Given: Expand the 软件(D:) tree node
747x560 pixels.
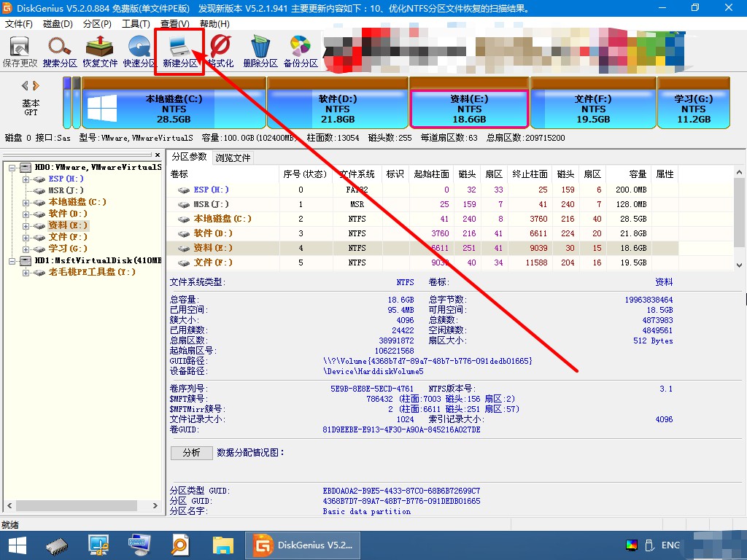Looking at the screenshot, I should click(x=26, y=214).
